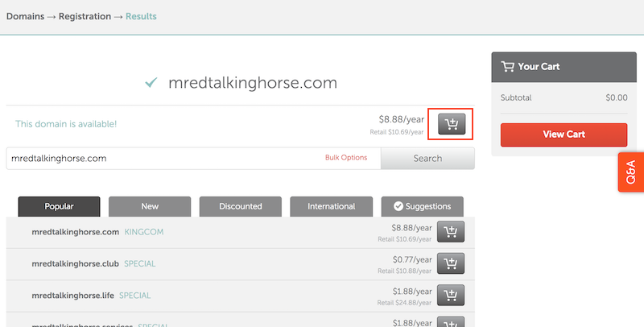This screenshot has width=644, height=327.
Task: Click the cart icon in Your Cart header
Action: (507, 66)
